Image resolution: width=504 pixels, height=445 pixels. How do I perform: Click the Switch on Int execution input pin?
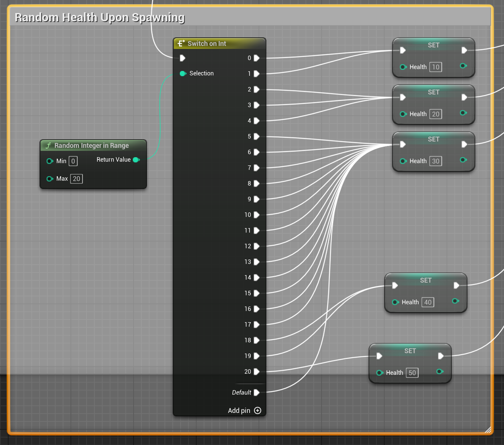[x=182, y=58]
